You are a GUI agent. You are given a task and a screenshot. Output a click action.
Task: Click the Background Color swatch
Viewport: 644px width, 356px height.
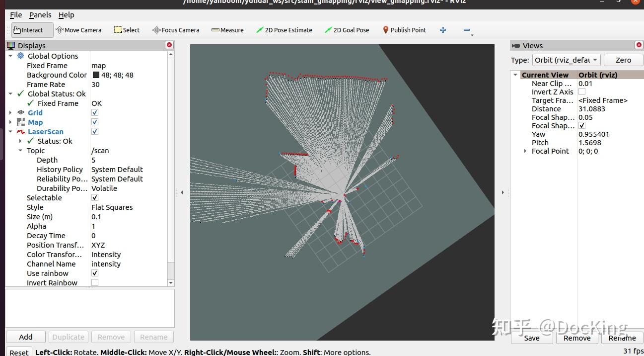point(96,75)
